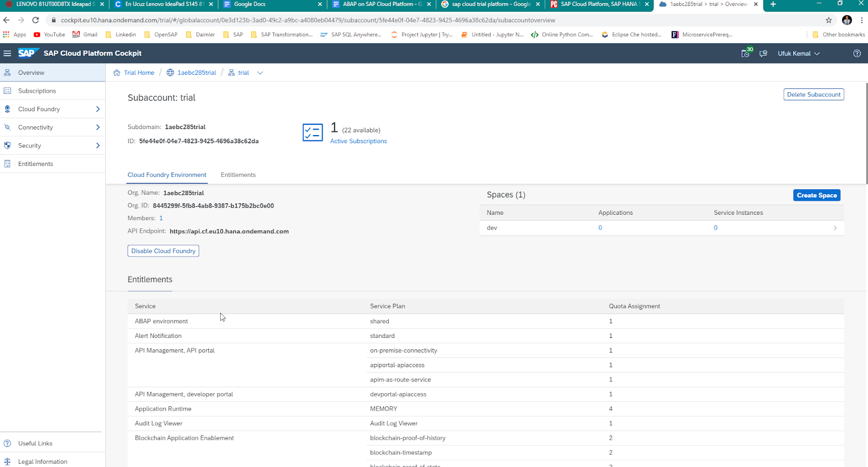
Task: Select Subscriptions in the sidebar
Action: click(53, 91)
